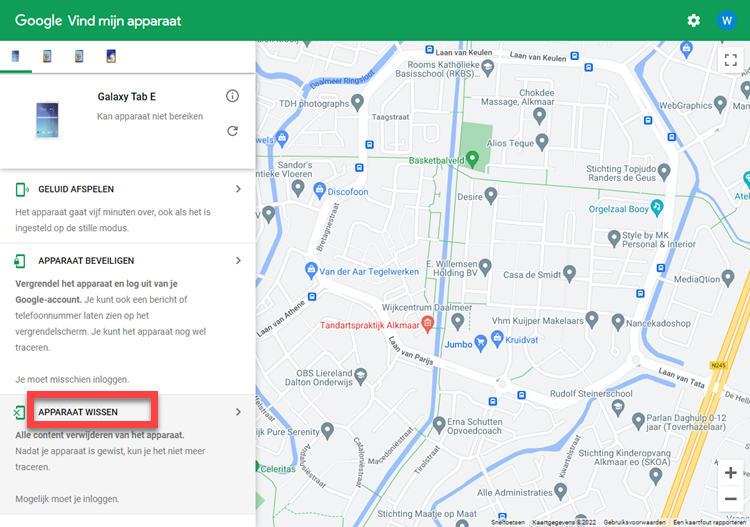Select Stichting Topjudo Randers de Geus pin

click(x=664, y=171)
